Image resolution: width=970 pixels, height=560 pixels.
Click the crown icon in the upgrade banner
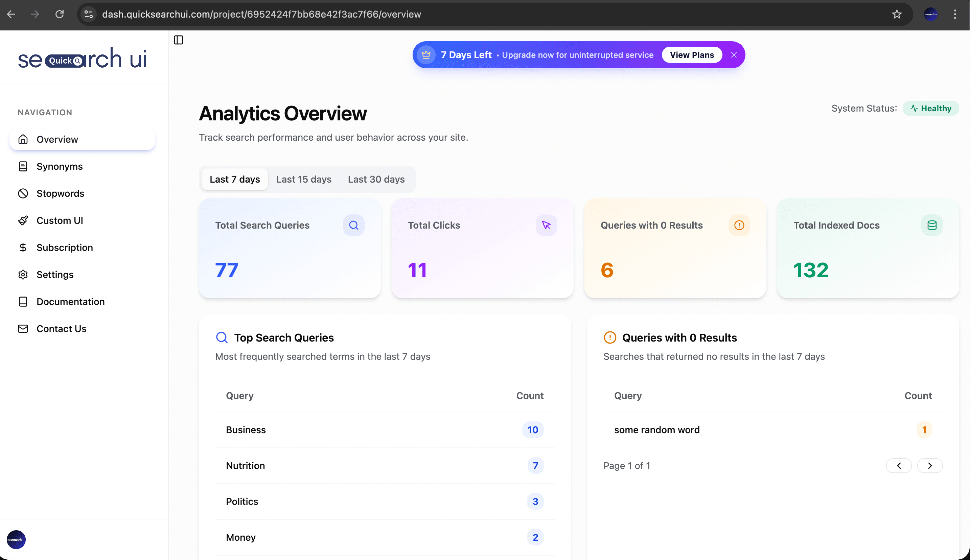pos(426,55)
